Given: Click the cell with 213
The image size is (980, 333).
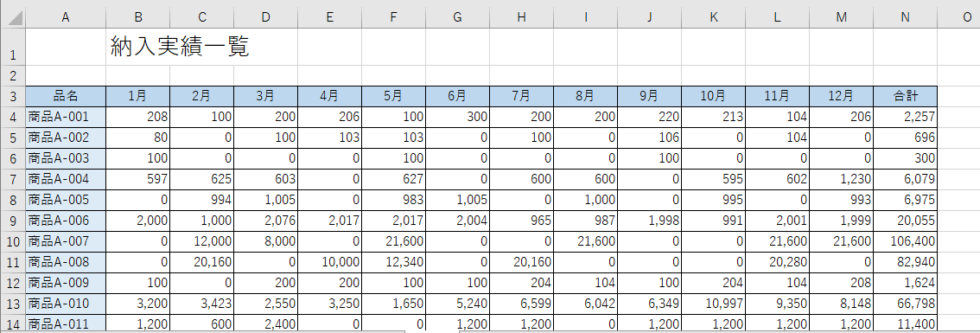Looking at the screenshot, I should click(713, 117).
